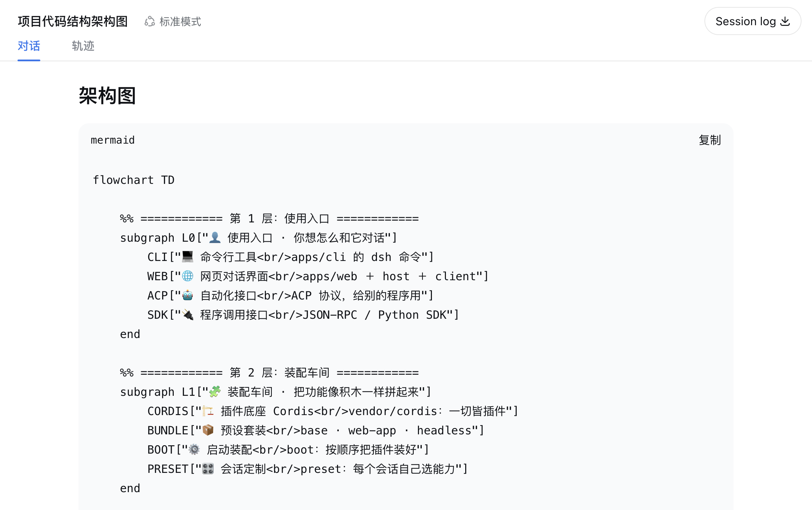812x510 pixels.
Task: Click the gear emoji in the BOOT line
Action: (x=194, y=449)
